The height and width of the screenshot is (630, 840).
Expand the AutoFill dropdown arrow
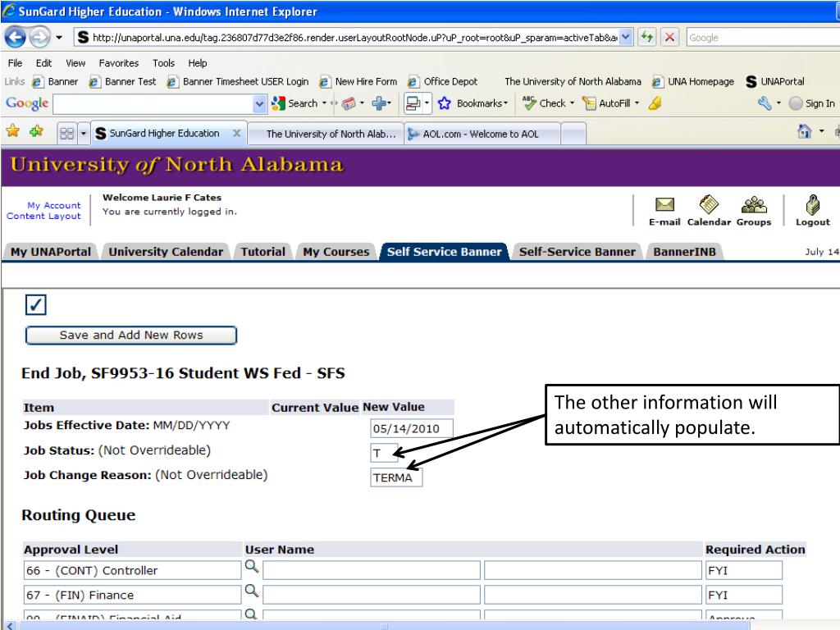(637, 103)
